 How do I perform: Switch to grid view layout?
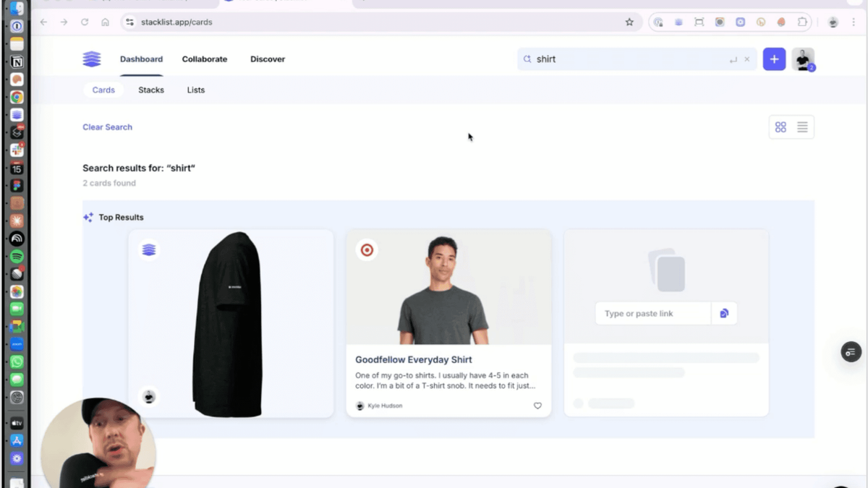pyautogui.click(x=780, y=127)
